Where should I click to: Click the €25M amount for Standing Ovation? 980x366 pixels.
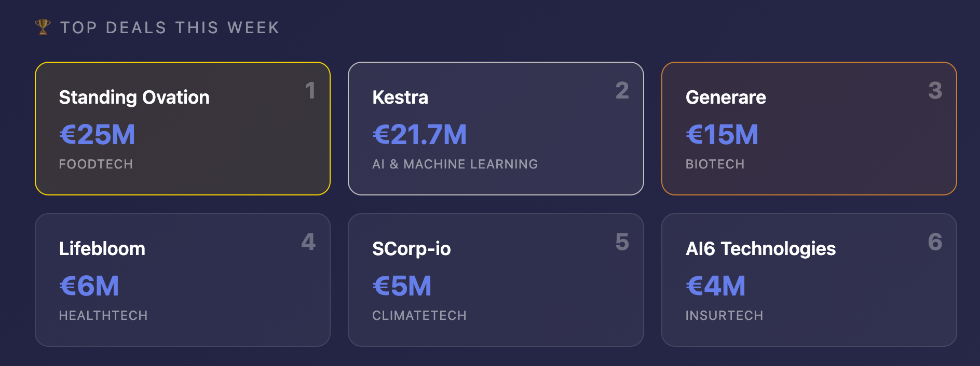97,135
